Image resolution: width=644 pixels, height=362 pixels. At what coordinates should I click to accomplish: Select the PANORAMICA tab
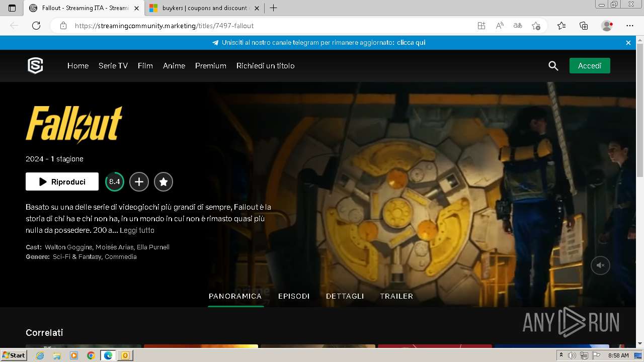[235, 296]
